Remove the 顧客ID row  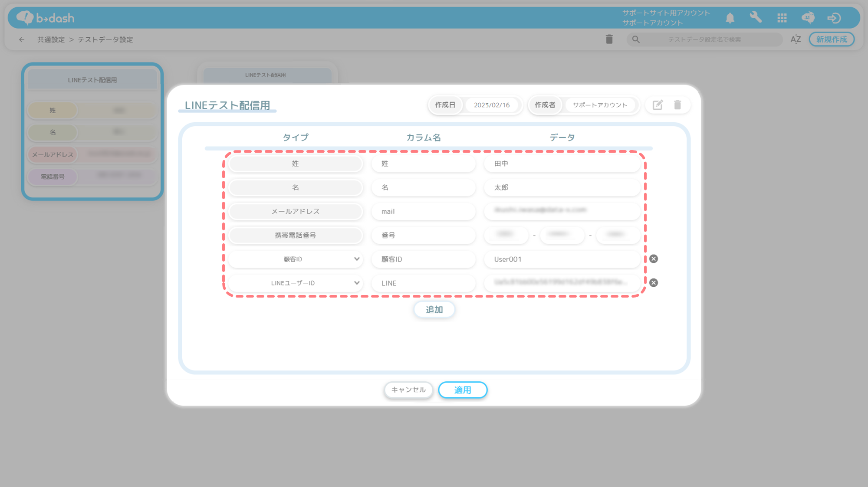tap(654, 259)
